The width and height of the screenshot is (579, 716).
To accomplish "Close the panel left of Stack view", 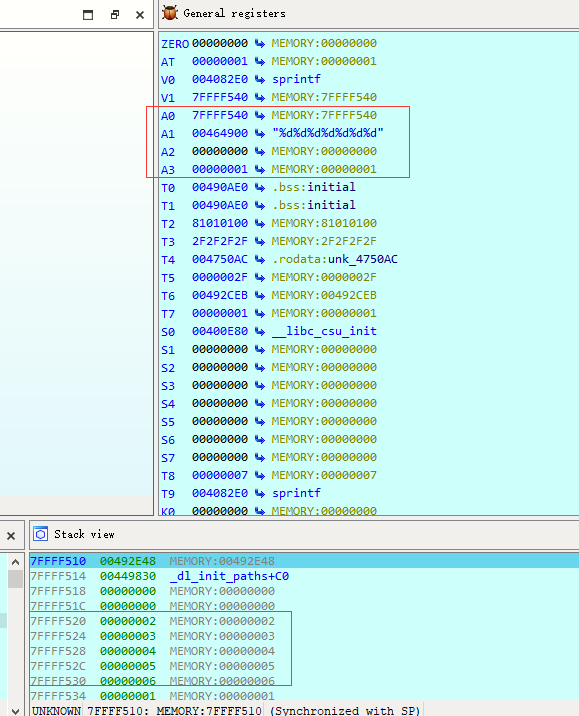I will [11, 536].
